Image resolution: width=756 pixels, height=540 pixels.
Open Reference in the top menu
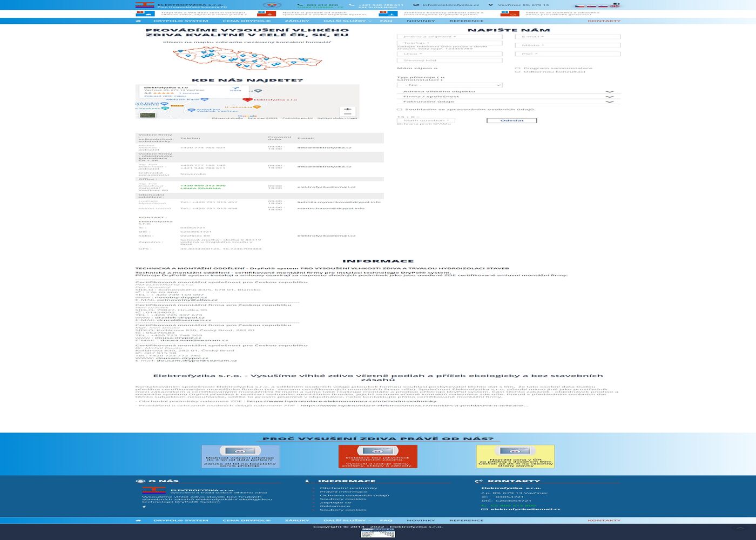pyautogui.click(x=466, y=21)
